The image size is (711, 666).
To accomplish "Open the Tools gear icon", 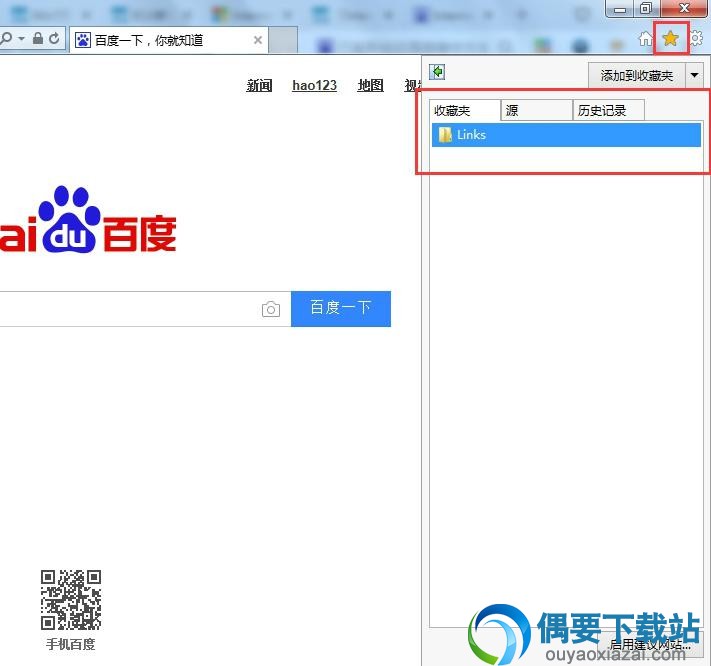I will click(696, 39).
